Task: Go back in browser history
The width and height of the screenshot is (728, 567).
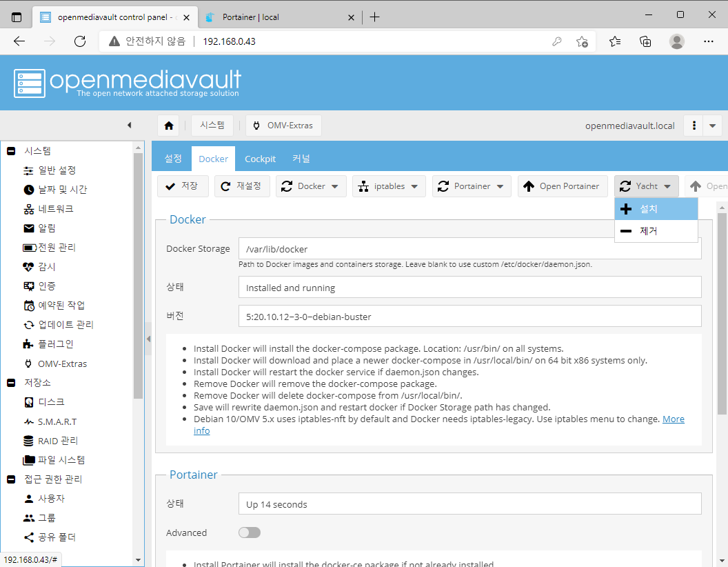Action: click(x=19, y=41)
